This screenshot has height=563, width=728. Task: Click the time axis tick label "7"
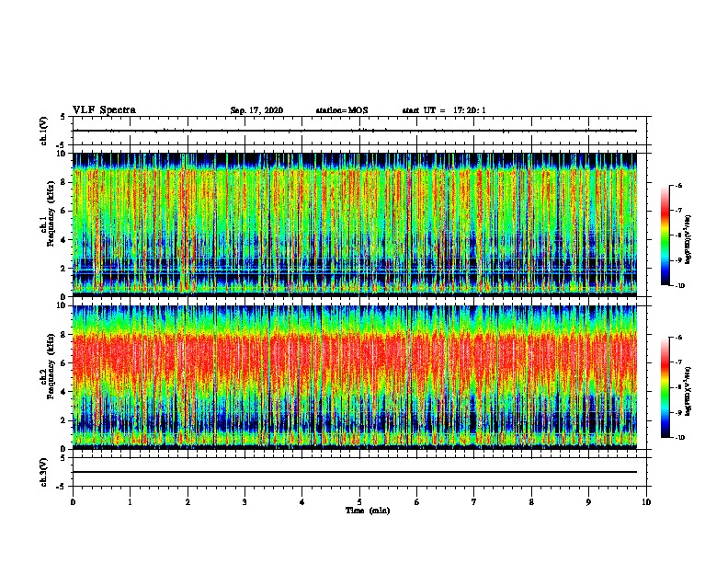point(474,502)
